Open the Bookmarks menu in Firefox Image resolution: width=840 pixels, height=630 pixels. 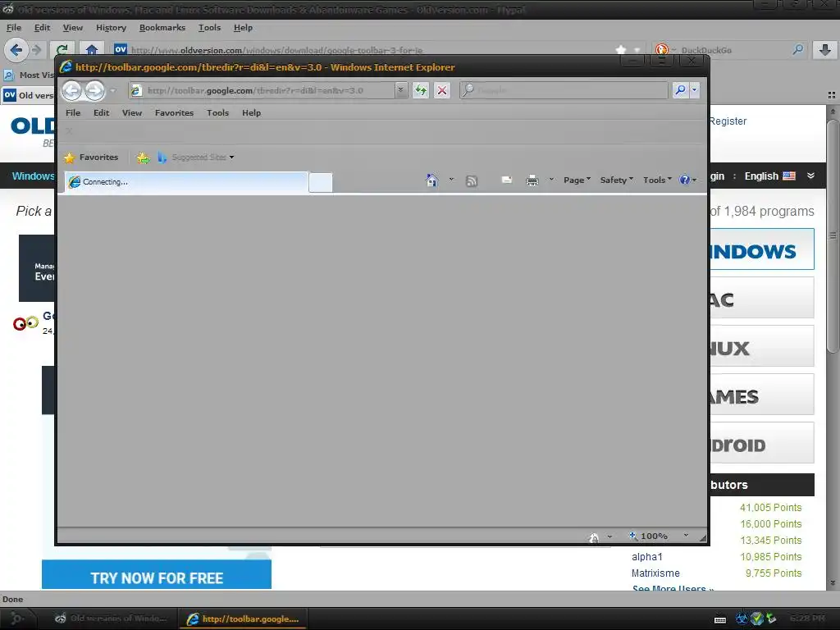click(162, 28)
